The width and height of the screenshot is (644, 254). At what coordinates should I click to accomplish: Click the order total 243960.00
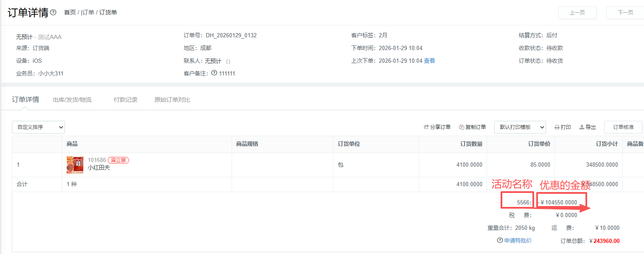click(606, 241)
